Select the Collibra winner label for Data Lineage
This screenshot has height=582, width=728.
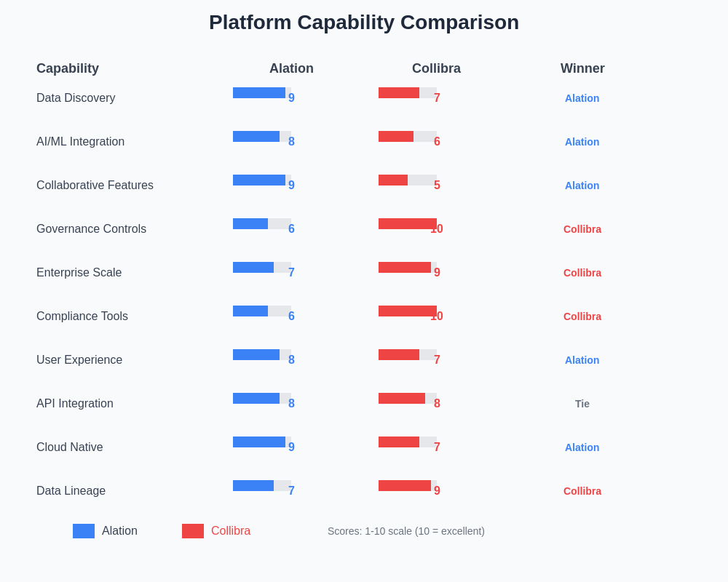tap(582, 491)
